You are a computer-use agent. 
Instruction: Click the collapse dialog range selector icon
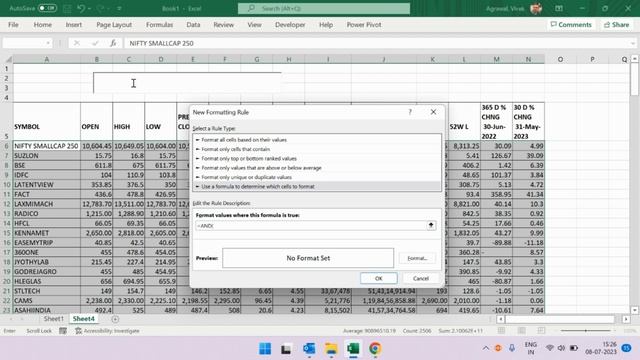coord(431,225)
